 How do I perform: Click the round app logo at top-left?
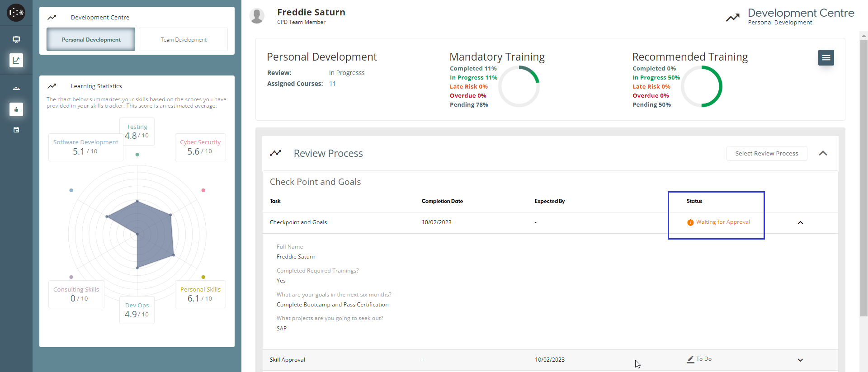pyautogui.click(x=16, y=13)
